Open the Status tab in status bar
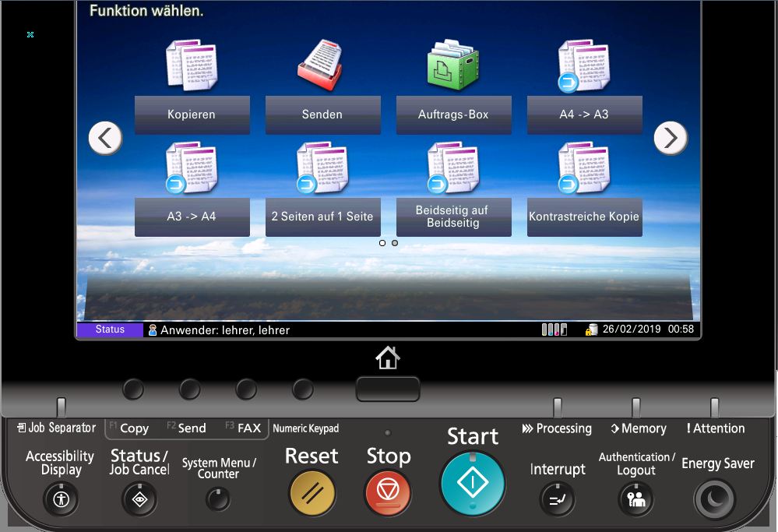Viewport: 778px width, 532px height. tap(110, 329)
